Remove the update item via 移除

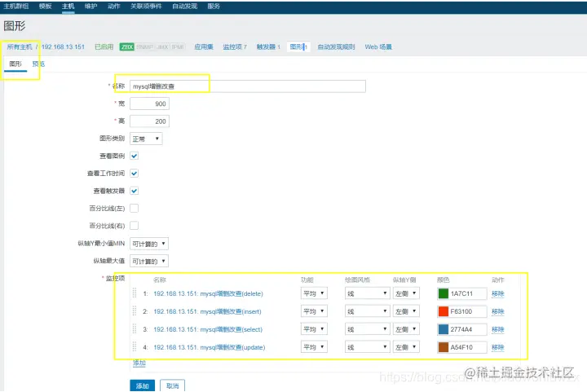coord(498,347)
